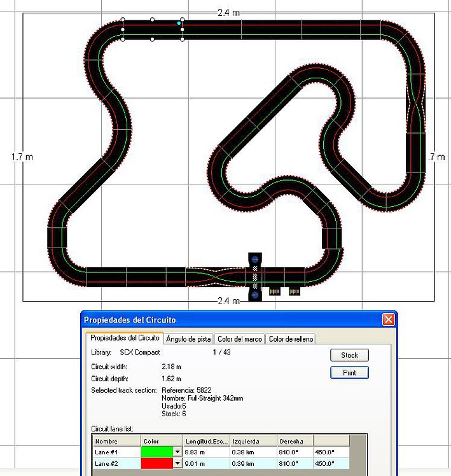Click the bottom 2.4 m dimension label
Screen dimensions: 451x476
tap(228, 301)
